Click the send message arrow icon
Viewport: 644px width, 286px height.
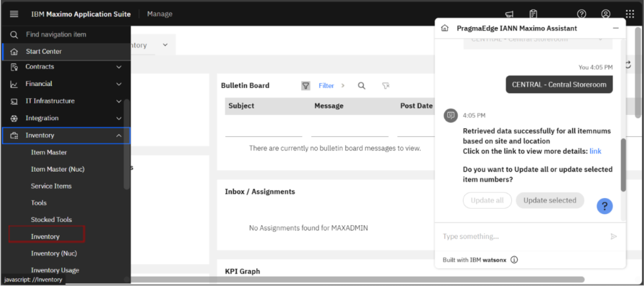click(614, 236)
